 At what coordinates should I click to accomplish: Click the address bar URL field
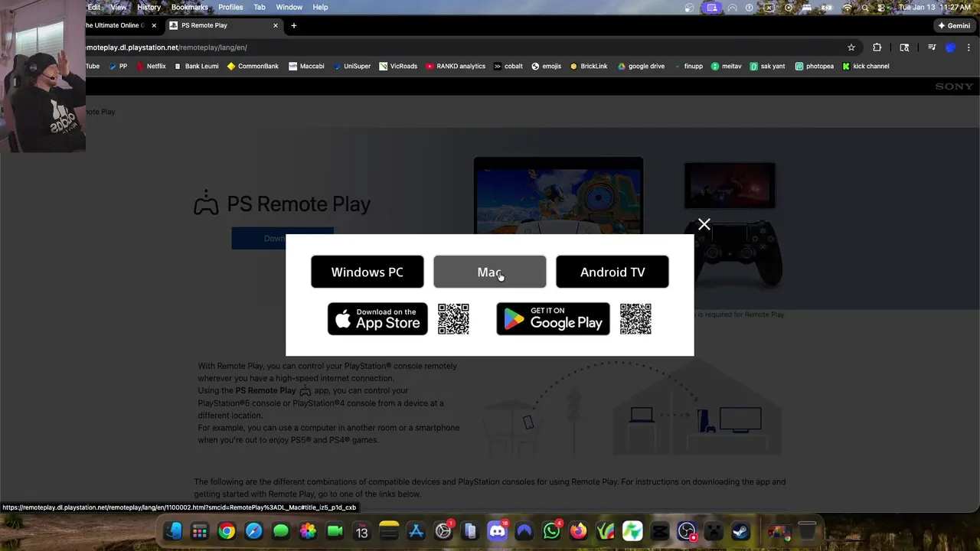click(x=459, y=47)
